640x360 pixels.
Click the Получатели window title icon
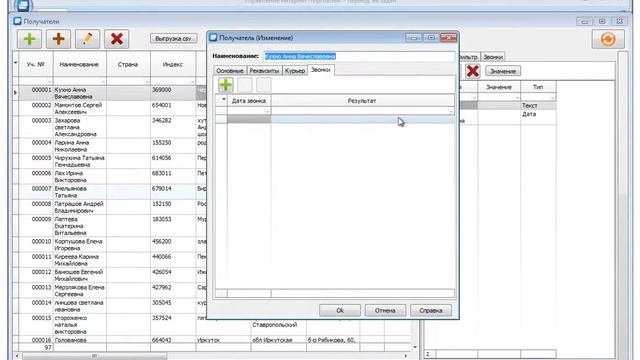pos(17,21)
